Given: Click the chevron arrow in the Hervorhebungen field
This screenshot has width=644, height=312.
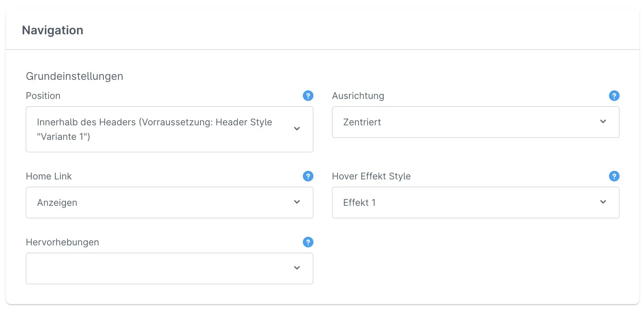Looking at the screenshot, I should click(297, 268).
